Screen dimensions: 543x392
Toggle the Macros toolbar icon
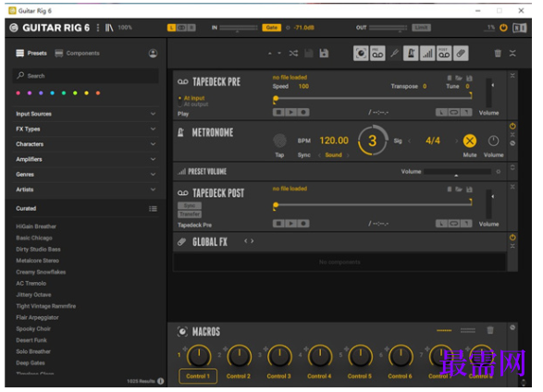(x=361, y=54)
